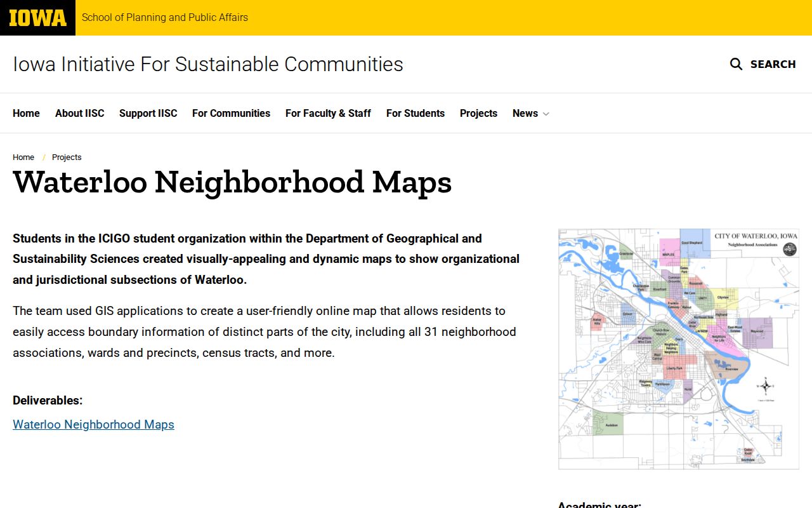Select For Communities in navigation

click(x=231, y=113)
